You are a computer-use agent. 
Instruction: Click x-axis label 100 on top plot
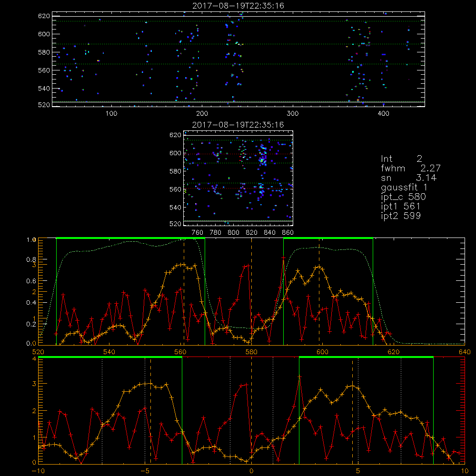click(111, 114)
